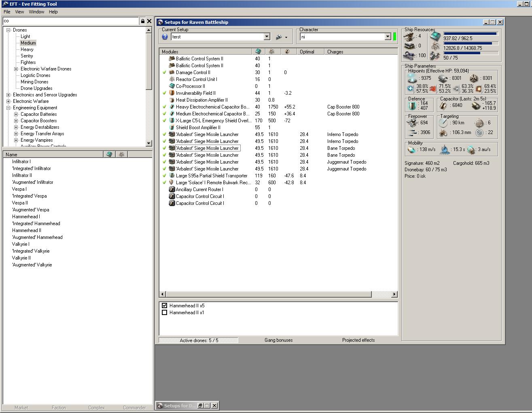
Task: Click the green character skill color indicator
Action: [x=395, y=37]
